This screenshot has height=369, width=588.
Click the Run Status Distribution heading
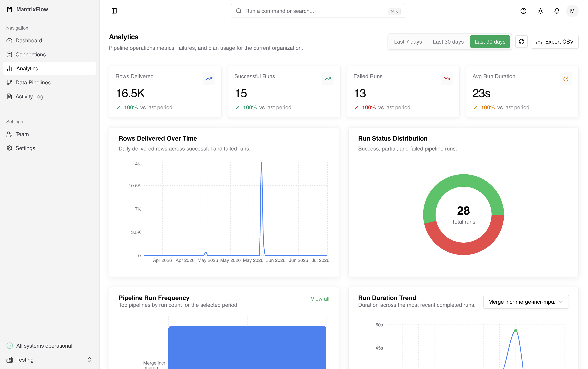393,138
